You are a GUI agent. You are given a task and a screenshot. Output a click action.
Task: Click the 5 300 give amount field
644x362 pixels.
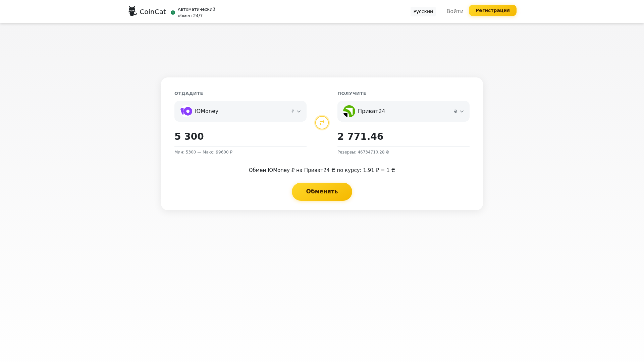pyautogui.click(x=240, y=137)
